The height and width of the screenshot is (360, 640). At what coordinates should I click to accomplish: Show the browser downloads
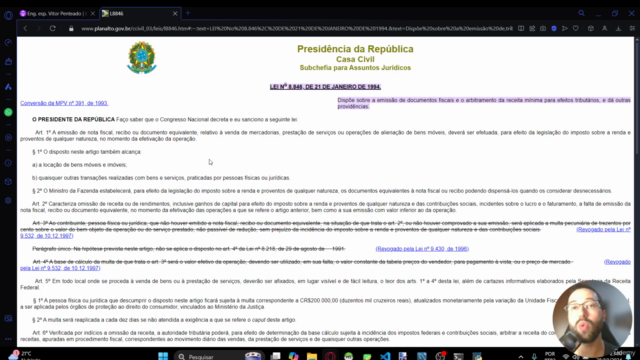pos(618,29)
